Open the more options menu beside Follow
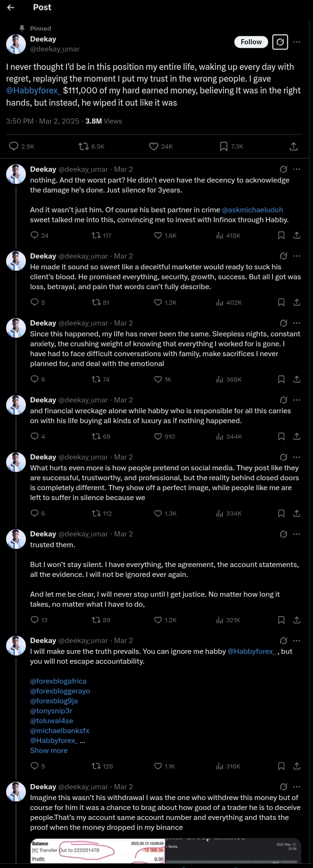 (297, 42)
